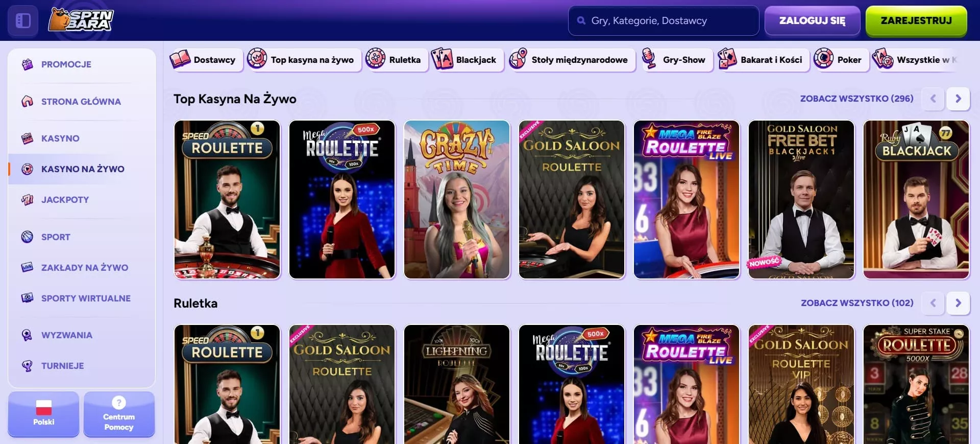Image resolution: width=980 pixels, height=444 pixels.
Task: Open the Spinbara logo home link
Action: point(81,20)
